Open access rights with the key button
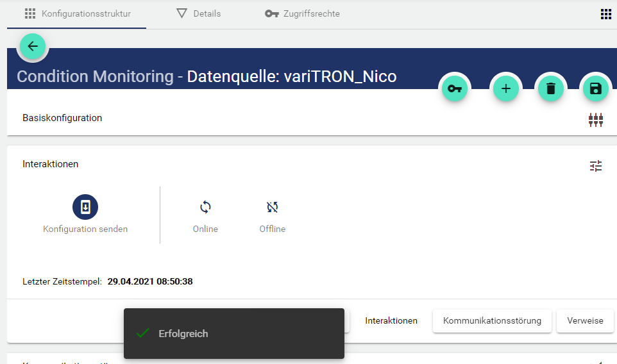The height and width of the screenshot is (364, 617). coord(455,89)
